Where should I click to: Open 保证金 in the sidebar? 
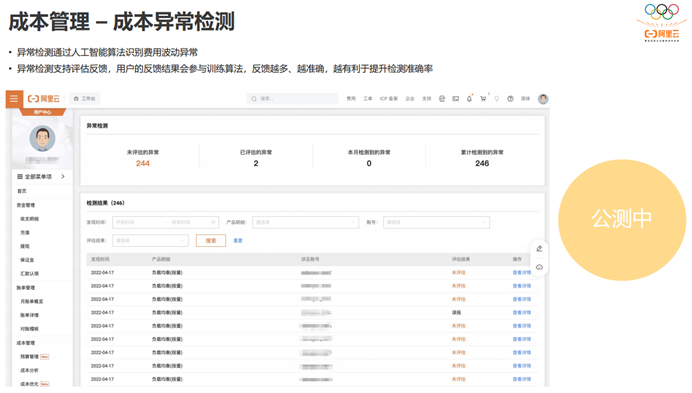click(x=27, y=260)
